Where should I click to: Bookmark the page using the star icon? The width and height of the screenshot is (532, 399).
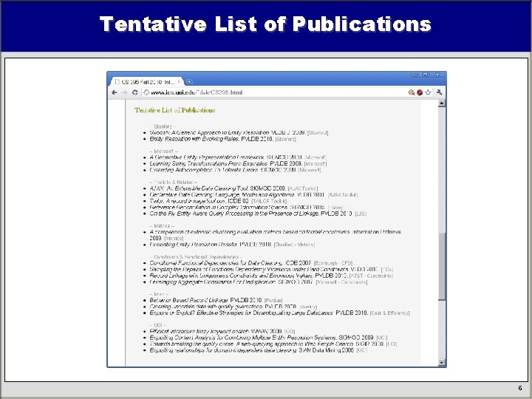click(x=428, y=92)
